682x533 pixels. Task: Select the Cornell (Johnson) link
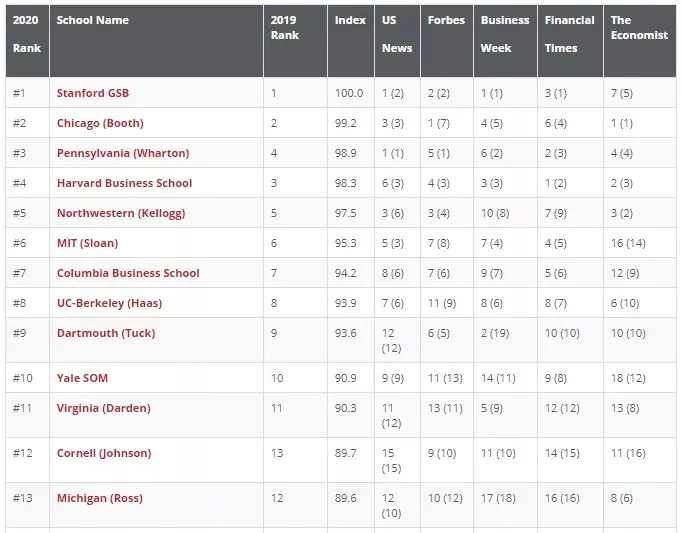coord(104,453)
